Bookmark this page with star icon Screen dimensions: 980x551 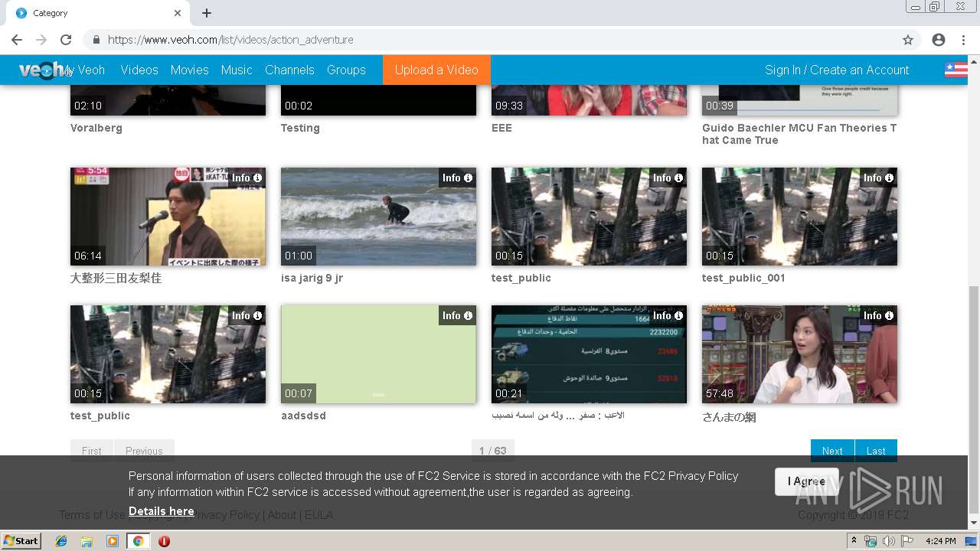click(908, 40)
